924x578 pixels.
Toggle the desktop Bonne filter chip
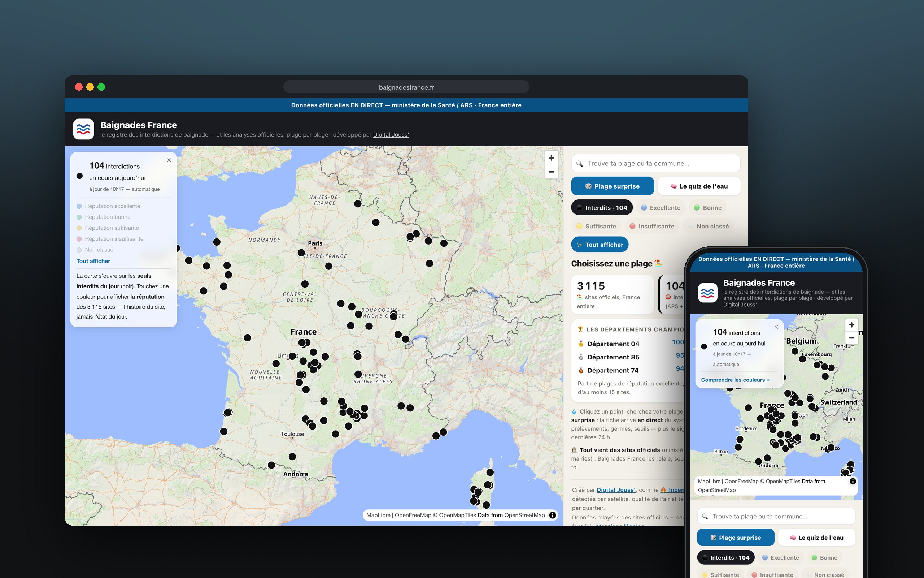coord(707,208)
